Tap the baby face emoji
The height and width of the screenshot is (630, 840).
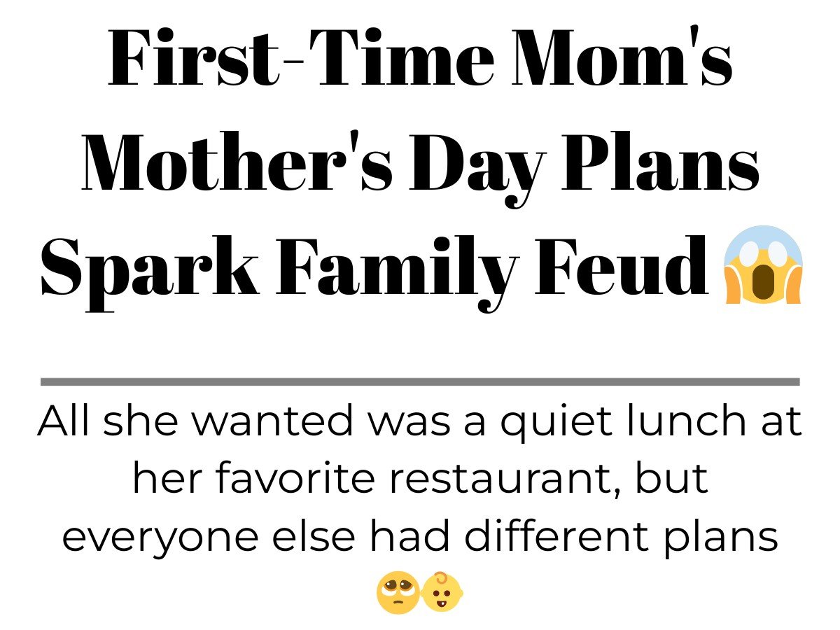click(x=442, y=593)
